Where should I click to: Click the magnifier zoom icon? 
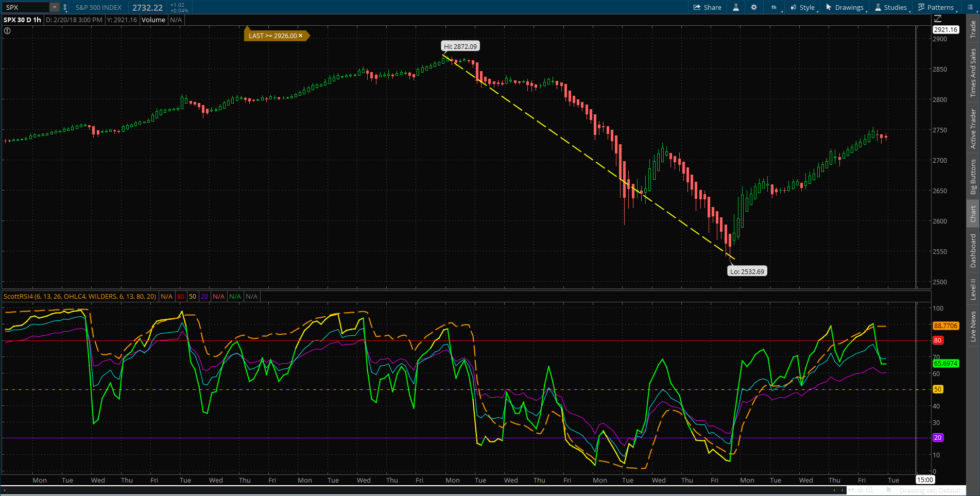tap(870, 491)
